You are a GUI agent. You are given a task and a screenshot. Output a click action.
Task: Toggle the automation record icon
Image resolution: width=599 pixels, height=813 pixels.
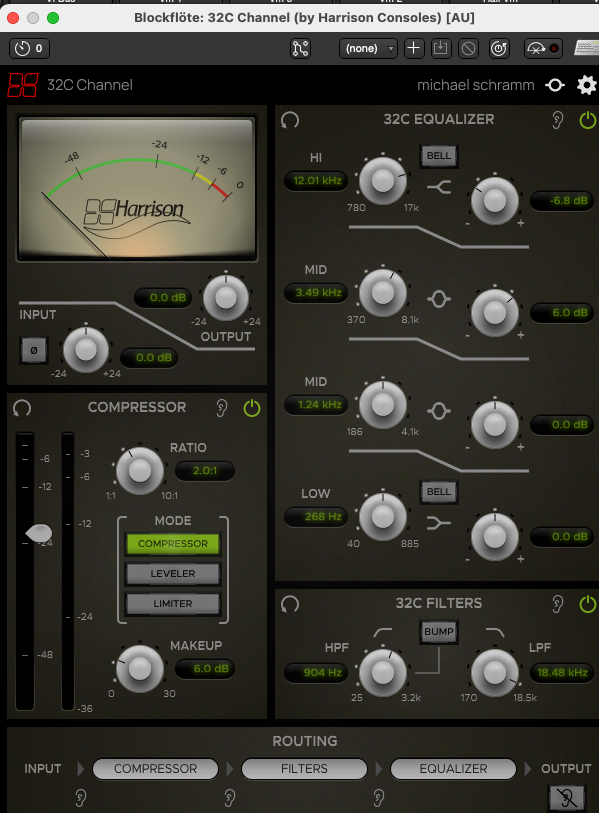542,48
